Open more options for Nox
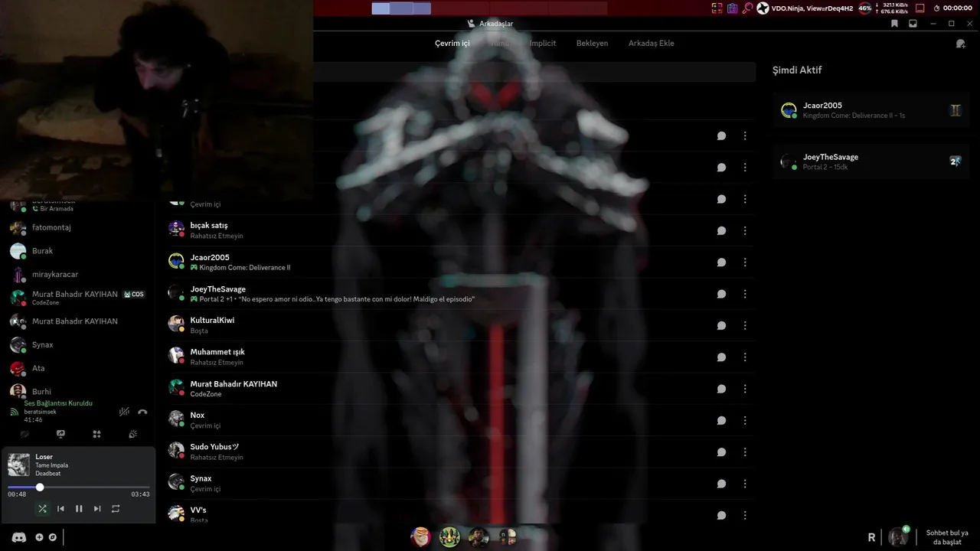 [x=745, y=420]
